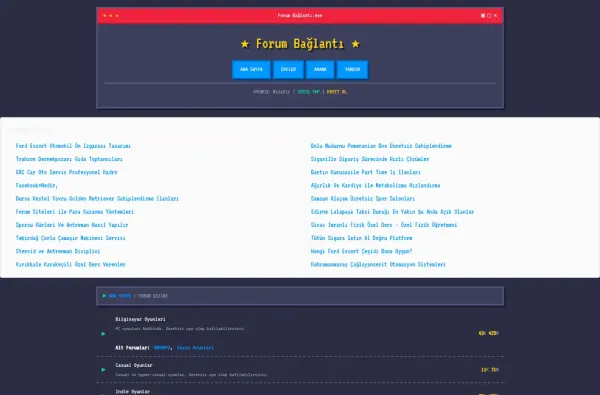The width and height of the screenshot is (600, 395).
Task: Open the Bilgisayar Oyunları forum title
Action: click(140, 319)
